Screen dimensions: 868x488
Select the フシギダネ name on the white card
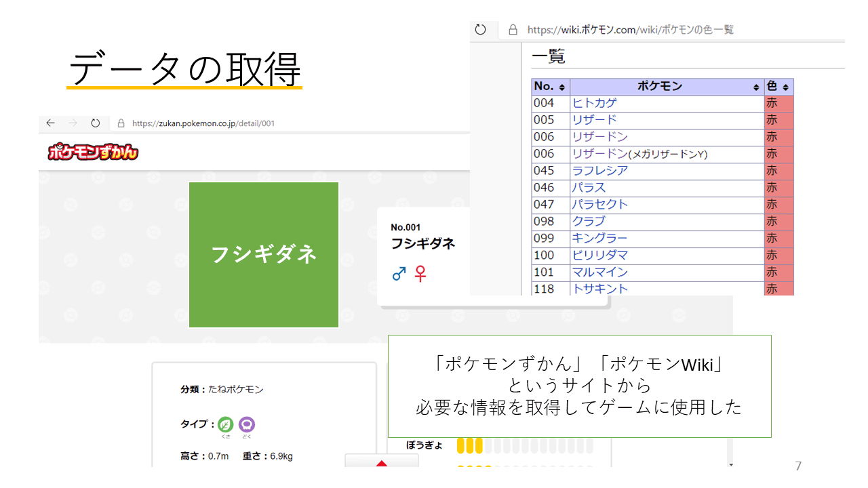coord(422,244)
